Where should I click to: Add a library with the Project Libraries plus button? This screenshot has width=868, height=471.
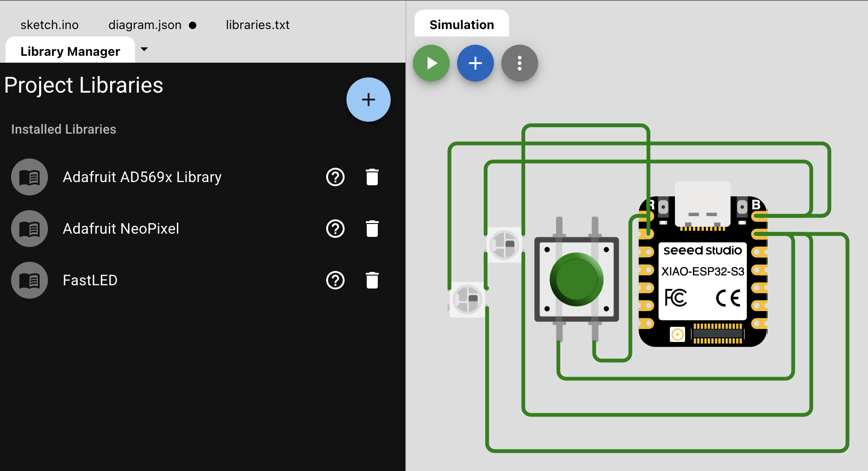pos(369,100)
